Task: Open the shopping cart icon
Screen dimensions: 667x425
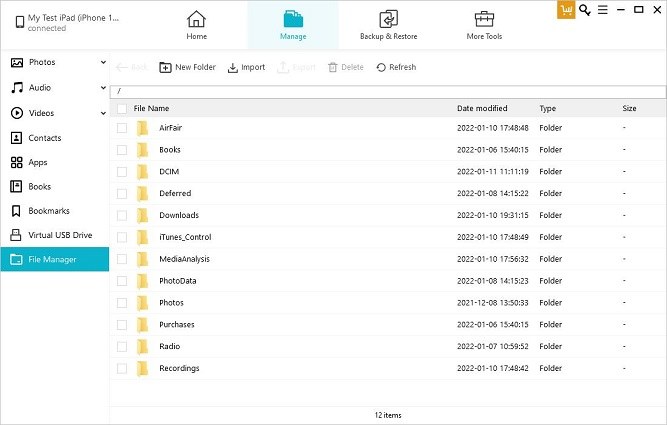Action: 566,10
